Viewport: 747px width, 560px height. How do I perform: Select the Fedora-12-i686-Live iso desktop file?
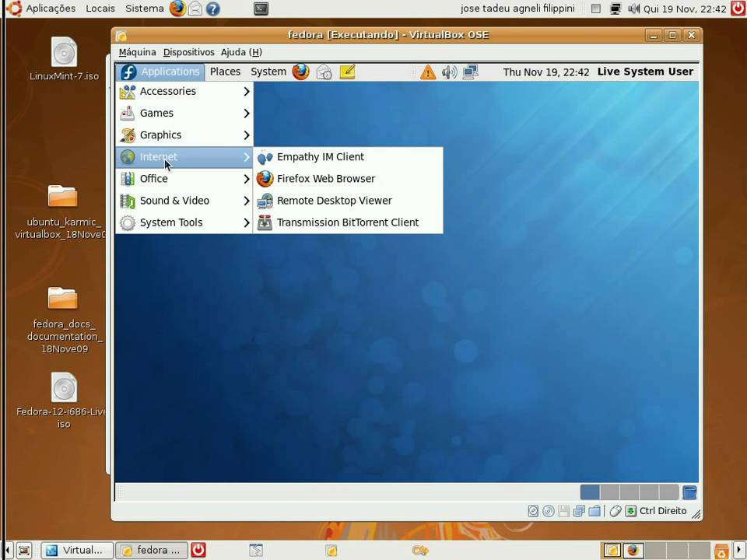coord(63,401)
